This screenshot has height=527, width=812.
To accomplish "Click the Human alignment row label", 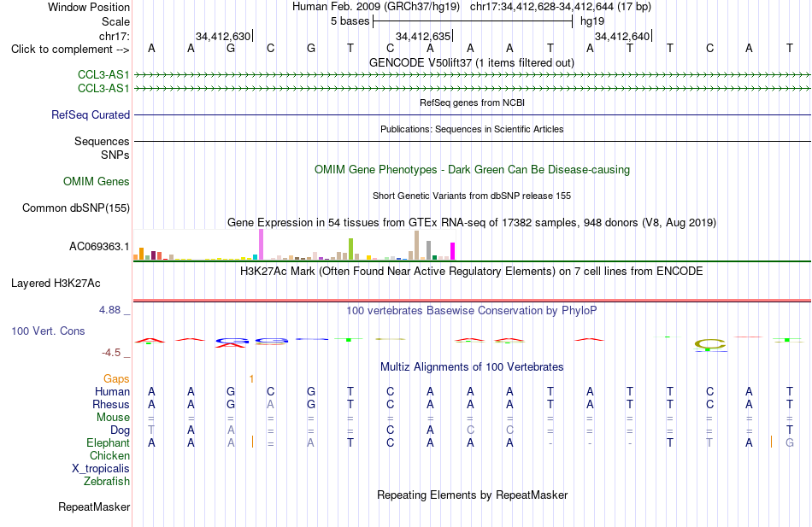I will click(x=112, y=392).
